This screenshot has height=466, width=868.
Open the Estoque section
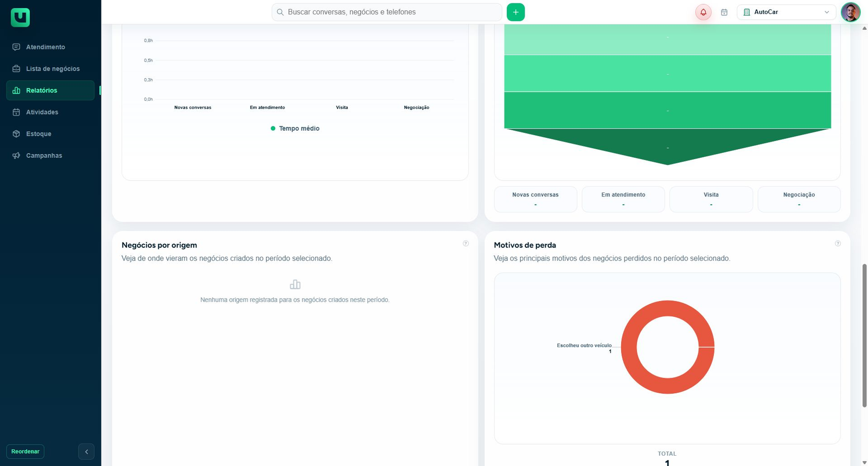pyautogui.click(x=50, y=134)
